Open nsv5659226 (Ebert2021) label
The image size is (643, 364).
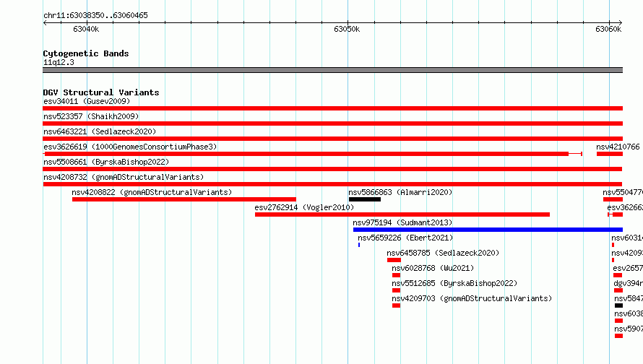pyautogui.click(x=405, y=238)
